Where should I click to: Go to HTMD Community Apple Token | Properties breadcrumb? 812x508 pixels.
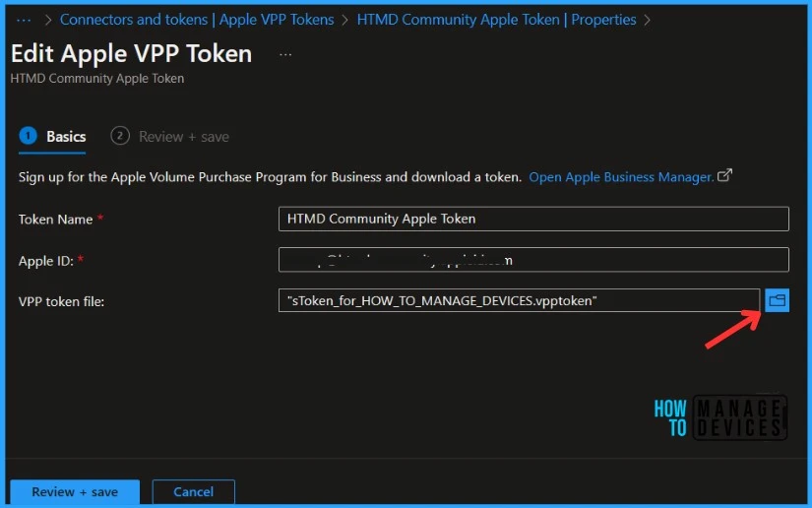coord(496,20)
